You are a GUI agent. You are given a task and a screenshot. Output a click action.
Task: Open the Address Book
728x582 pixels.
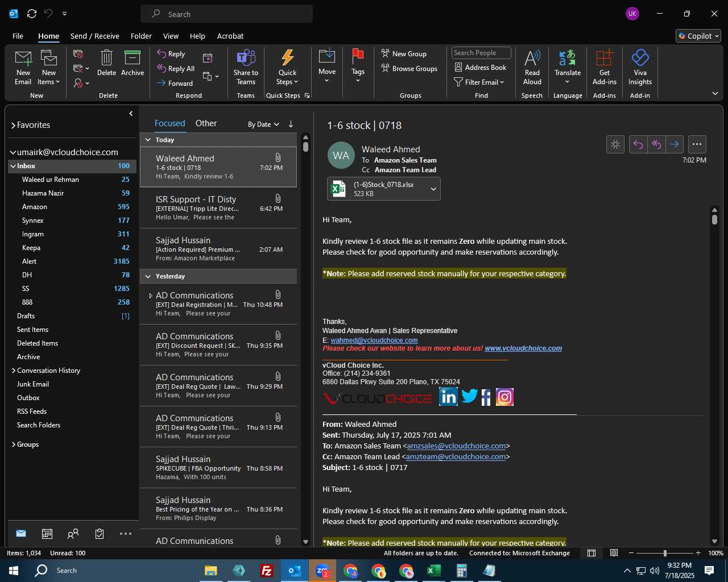pyautogui.click(x=481, y=68)
